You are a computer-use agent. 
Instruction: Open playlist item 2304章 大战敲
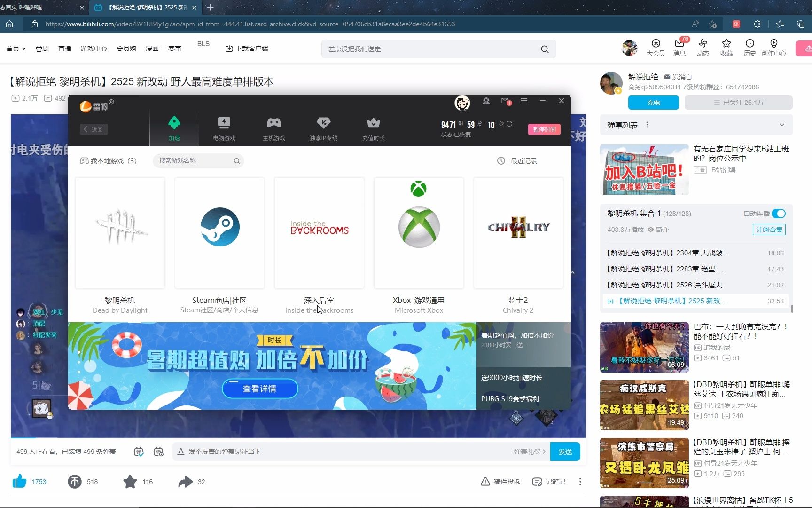[x=695, y=253]
